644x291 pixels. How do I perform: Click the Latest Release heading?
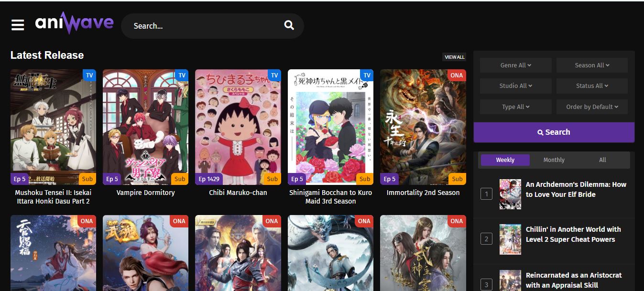point(47,55)
